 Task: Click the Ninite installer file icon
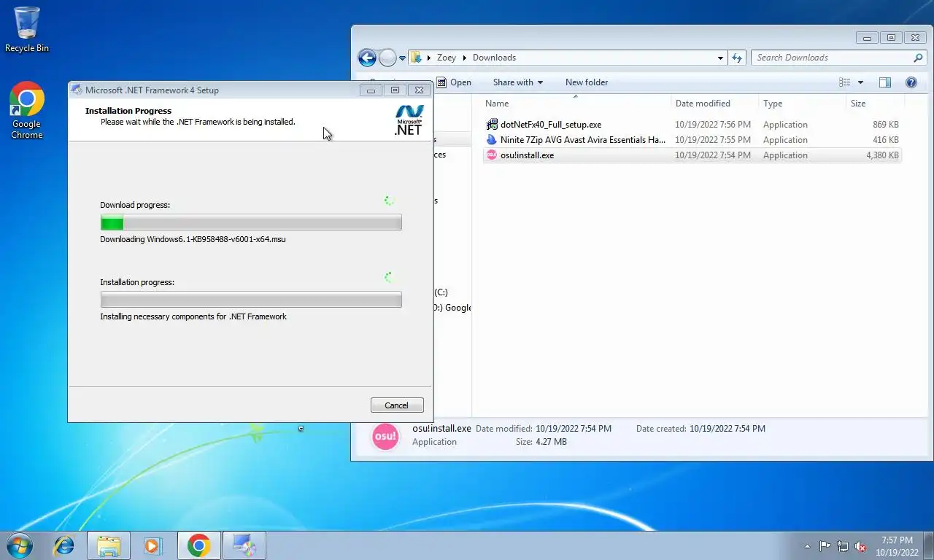[492, 140]
